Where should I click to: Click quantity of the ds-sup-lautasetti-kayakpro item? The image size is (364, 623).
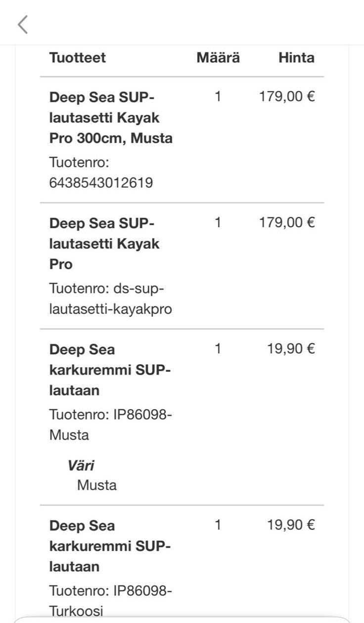(x=218, y=223)
